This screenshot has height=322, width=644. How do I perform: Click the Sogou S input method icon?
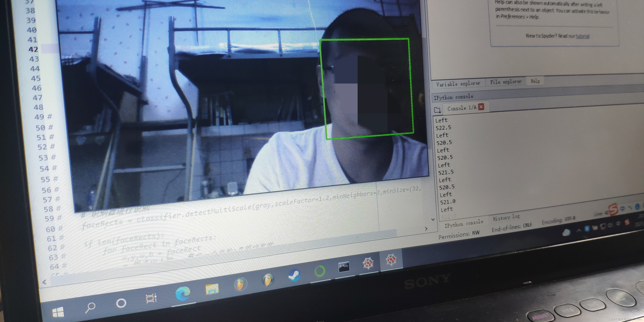613,210
